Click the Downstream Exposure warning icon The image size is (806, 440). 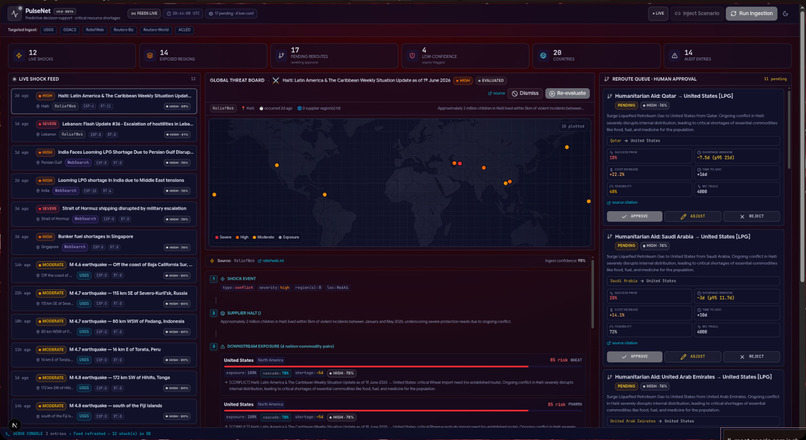pos(223,346)
